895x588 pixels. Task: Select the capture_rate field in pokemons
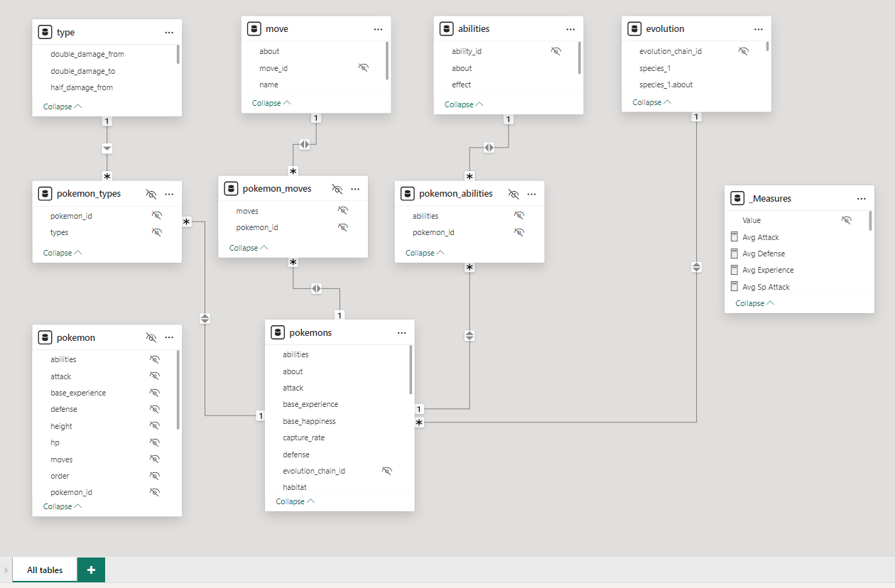(303, 437)
